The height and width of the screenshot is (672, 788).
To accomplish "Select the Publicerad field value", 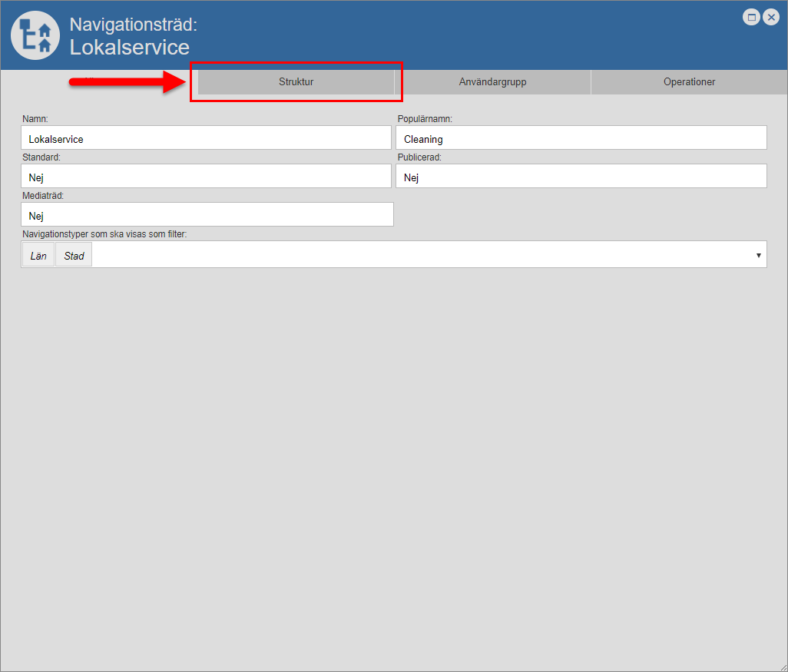I will pos(581,177).
